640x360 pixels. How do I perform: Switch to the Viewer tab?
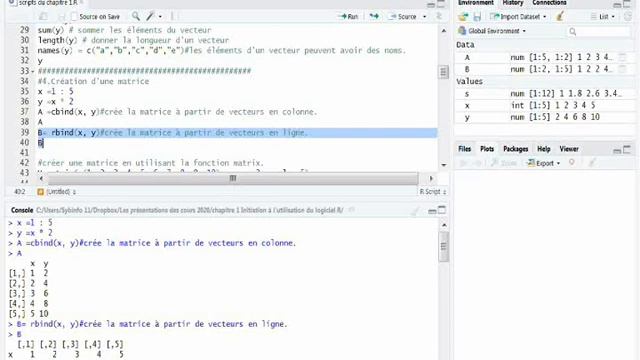pyautogui.click(x=569, y=149)
